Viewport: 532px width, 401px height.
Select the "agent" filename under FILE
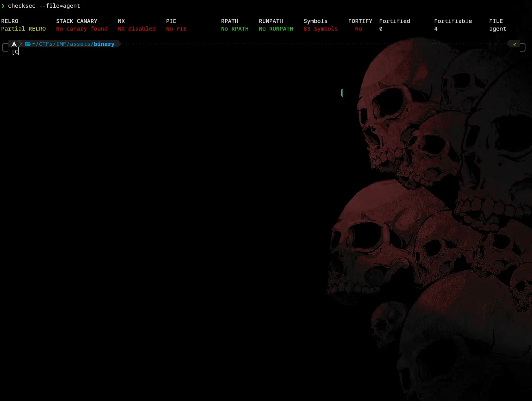click(x=497, y=29)
